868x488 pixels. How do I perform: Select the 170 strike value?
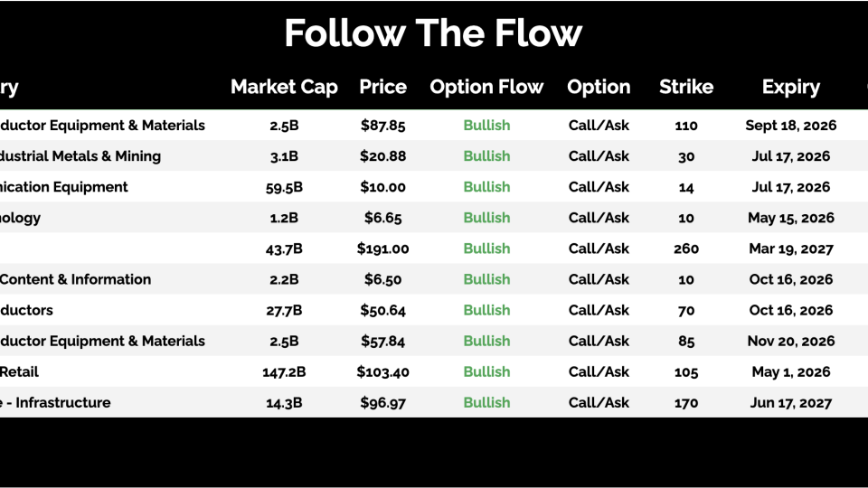685,402
